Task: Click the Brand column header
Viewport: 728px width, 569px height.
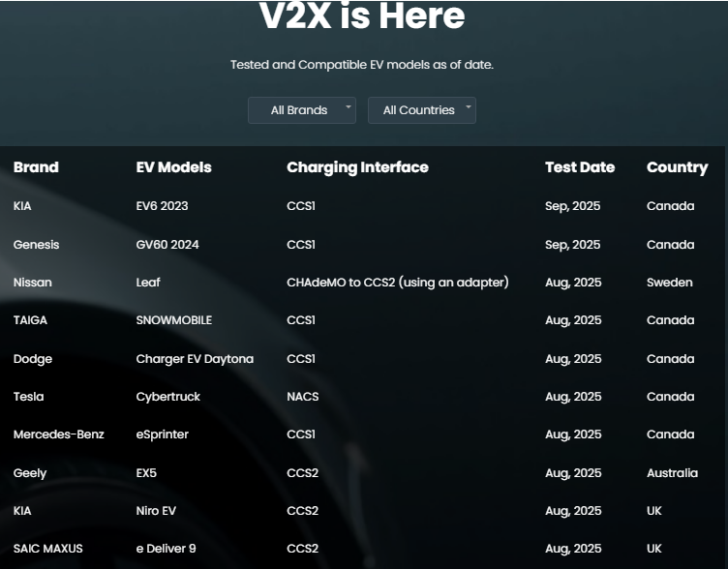Action: coord(36,167)
